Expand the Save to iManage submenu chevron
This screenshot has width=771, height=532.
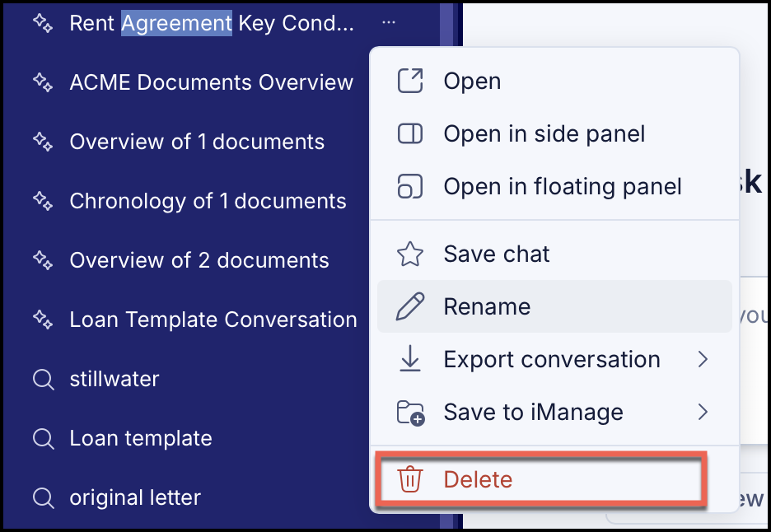tap(703, 412)
